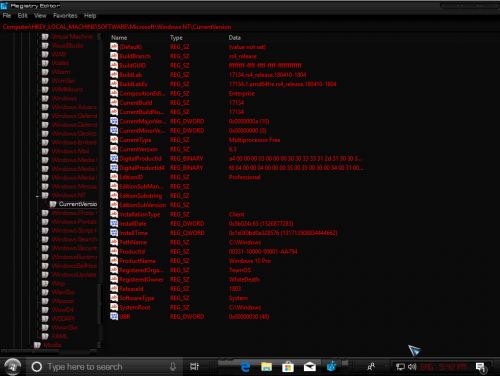Viewport: 500px width, 376px height.
Task: Select the InstallationType value name
Action: coord(140,214)
